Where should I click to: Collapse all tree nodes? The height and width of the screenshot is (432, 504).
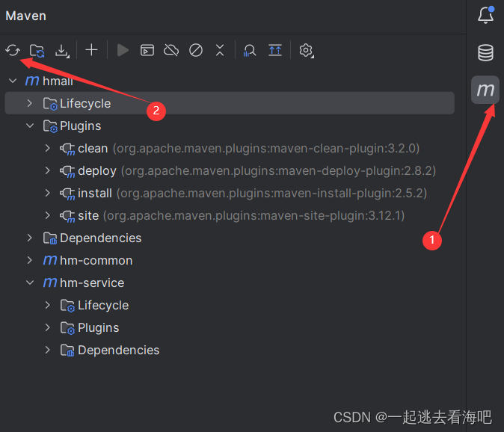point(220,50)
